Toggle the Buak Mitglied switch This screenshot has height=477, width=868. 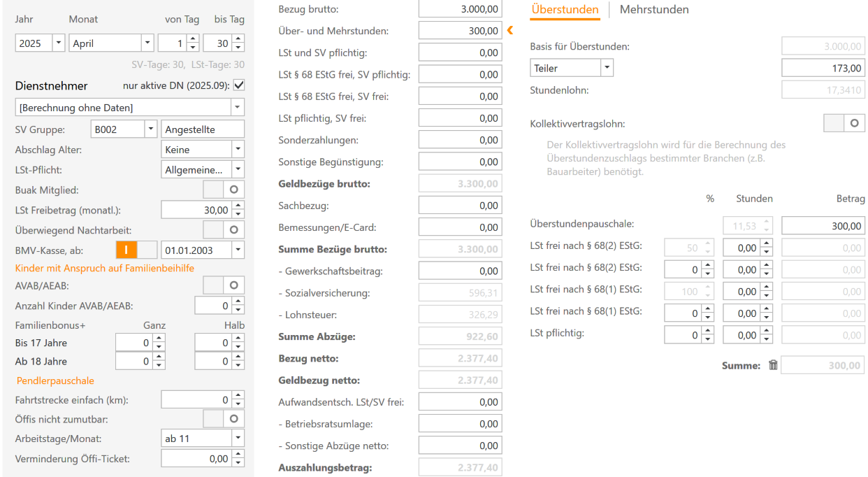pyautogui.click(x=224, y=190)
